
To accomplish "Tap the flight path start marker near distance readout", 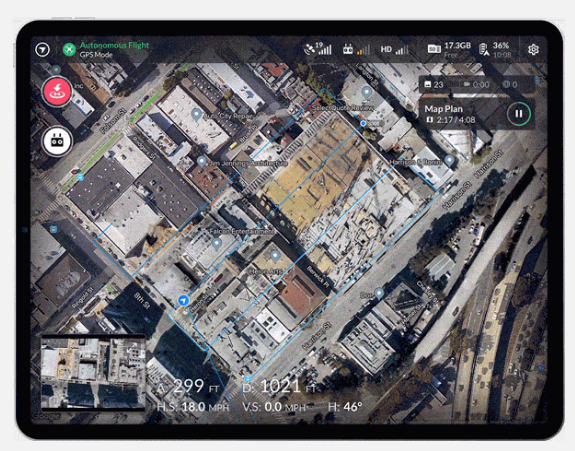I will [248, 378].
